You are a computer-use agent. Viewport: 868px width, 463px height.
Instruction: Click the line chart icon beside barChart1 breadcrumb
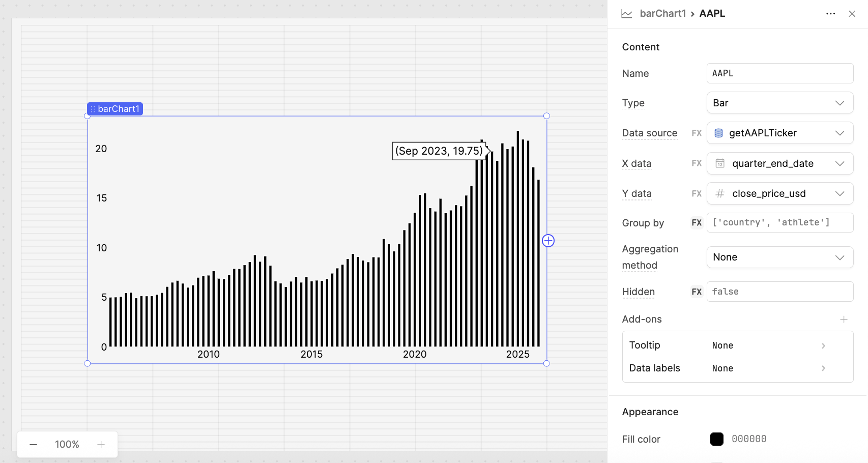(627, 14)
